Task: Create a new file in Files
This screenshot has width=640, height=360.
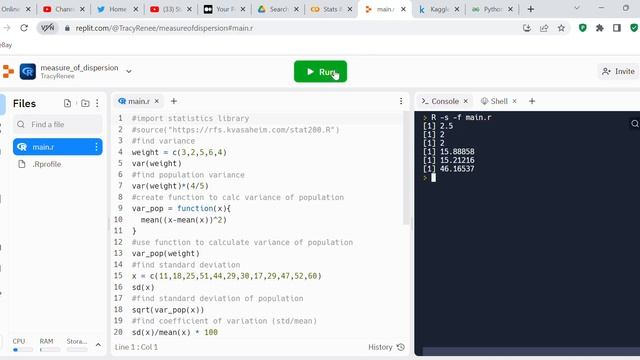Action: pyautogui.click(x=67, y=103)
